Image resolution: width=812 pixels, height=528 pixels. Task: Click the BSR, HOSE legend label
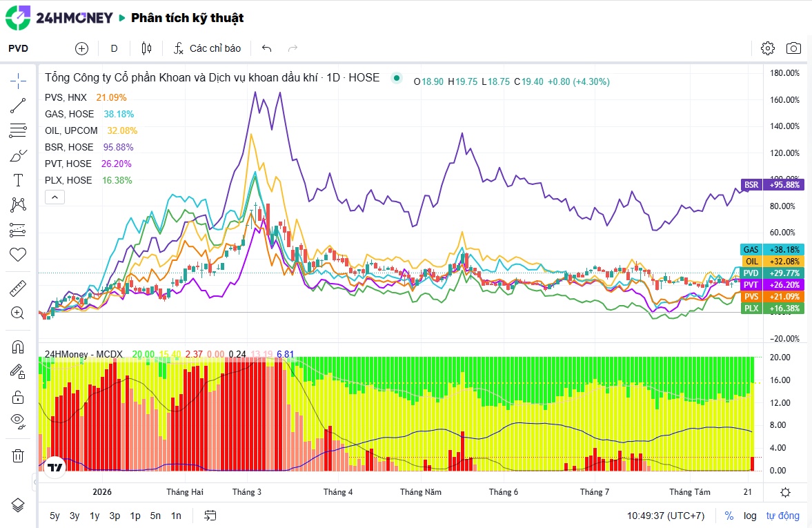[69, 147]
